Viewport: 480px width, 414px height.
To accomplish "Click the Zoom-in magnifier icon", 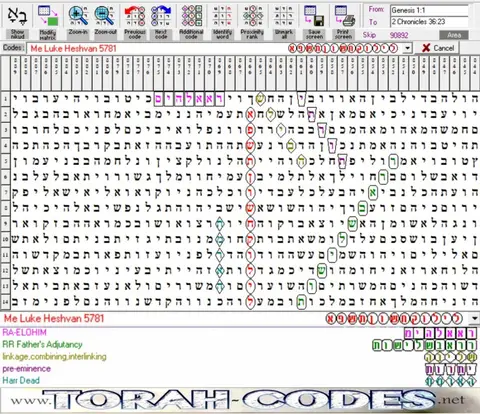I will (78, 15).
